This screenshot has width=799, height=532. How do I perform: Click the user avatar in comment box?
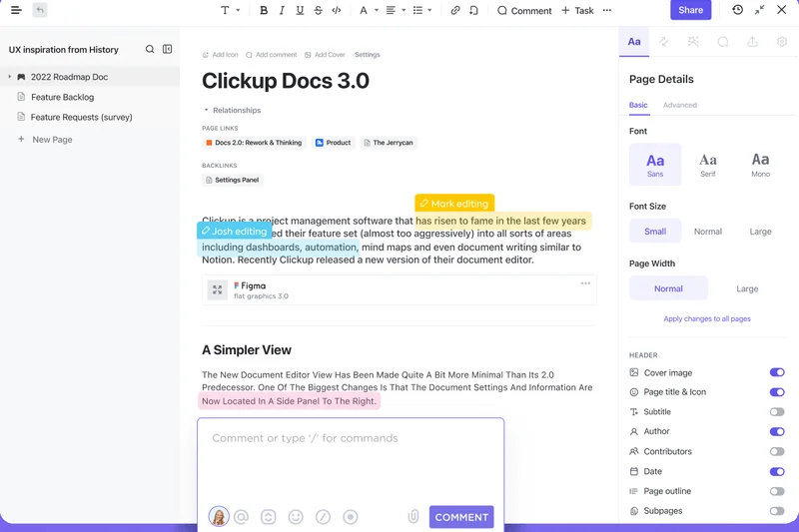point(219,516)
